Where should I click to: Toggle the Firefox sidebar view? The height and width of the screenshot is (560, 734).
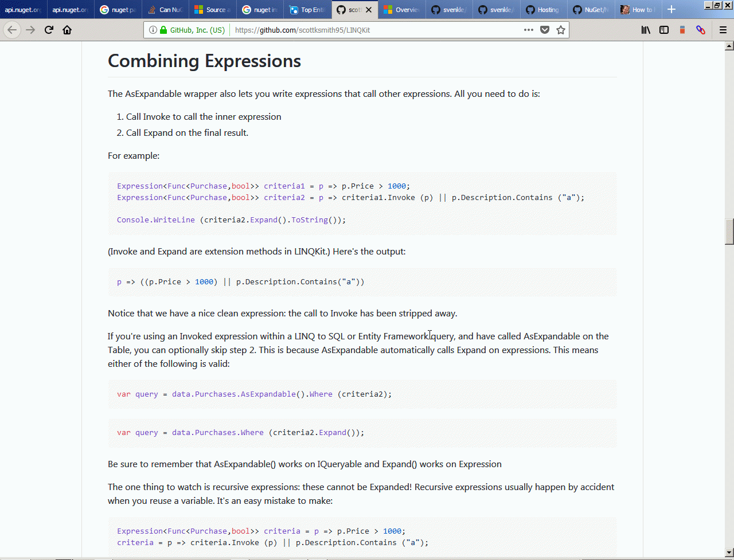pyautogui.click(x=664, y=30)
